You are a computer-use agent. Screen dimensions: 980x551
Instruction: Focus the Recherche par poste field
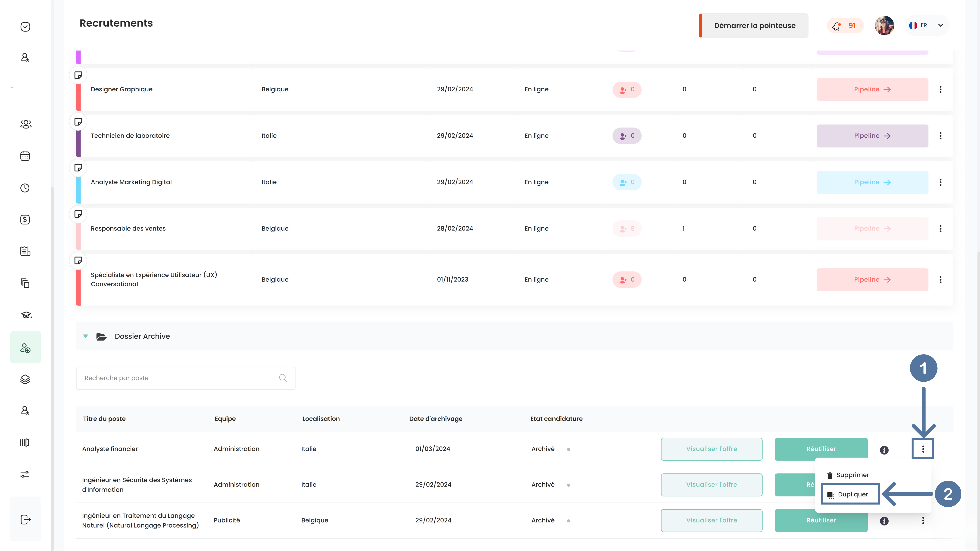(186, 378)
